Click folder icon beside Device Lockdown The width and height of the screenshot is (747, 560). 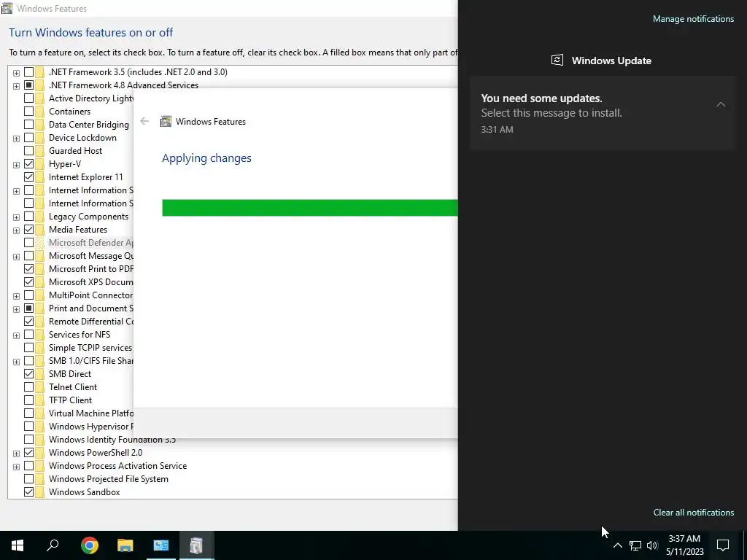coord(40,138)
